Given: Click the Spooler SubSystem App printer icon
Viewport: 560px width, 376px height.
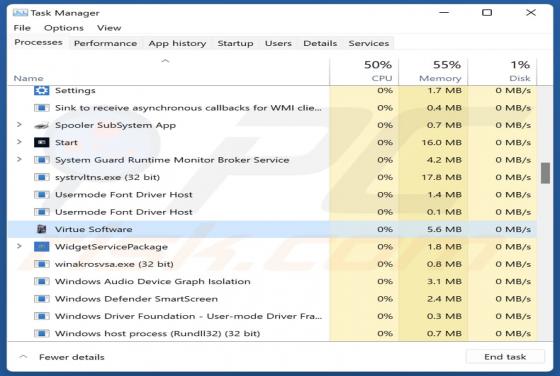Looking at the screenshot, I should [41, 125].
